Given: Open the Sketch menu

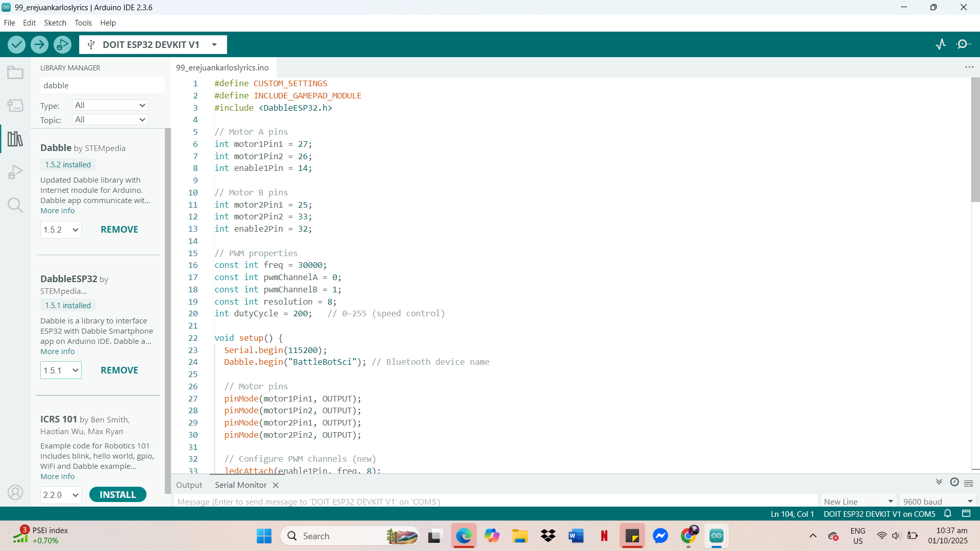Looking at the screenshot, I should pos(55,23).
